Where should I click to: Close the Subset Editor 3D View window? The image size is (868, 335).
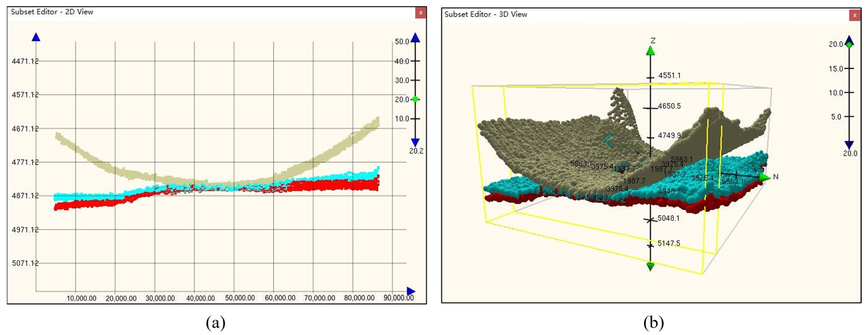[855, 15]
